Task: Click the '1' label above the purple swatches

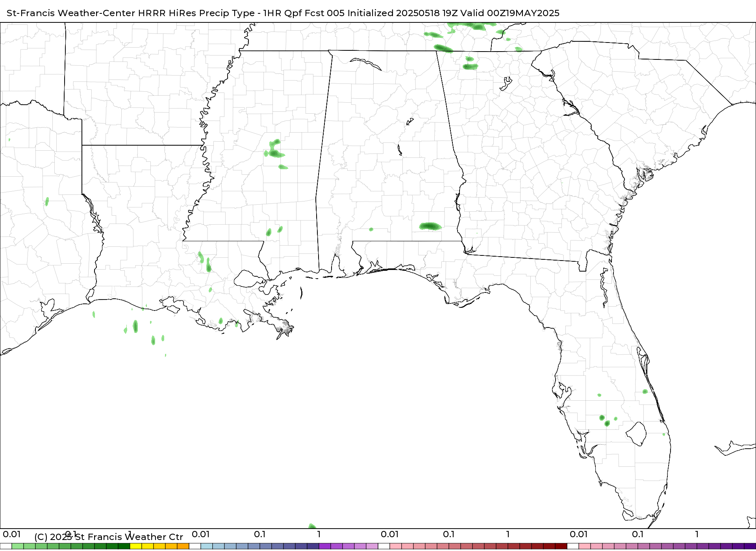Action: tap(319, 534)
